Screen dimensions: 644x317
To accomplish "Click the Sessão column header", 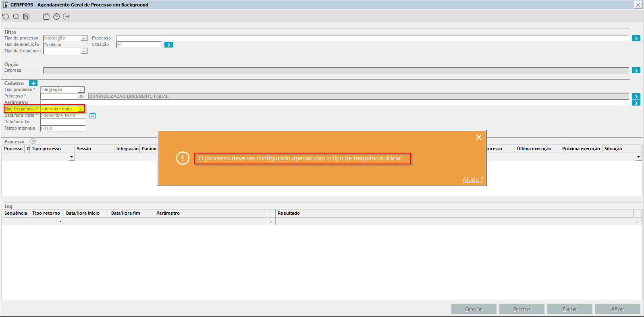I will (95, 149).
